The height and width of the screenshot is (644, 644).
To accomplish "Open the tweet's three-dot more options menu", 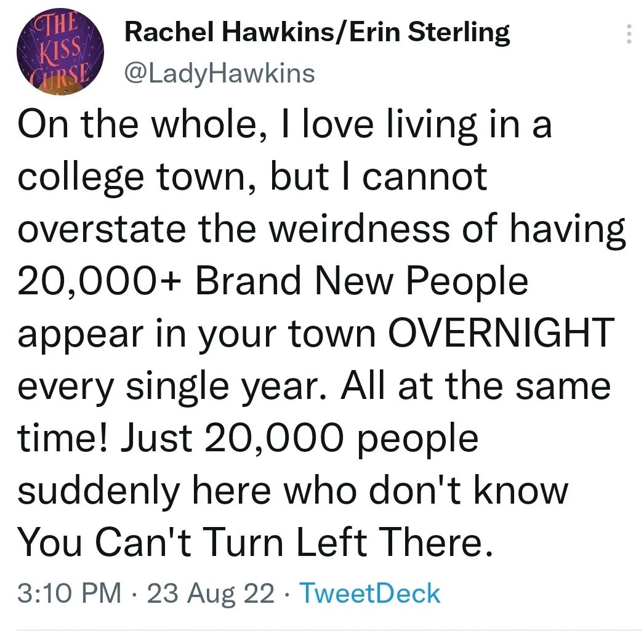I will click(628, 34).
